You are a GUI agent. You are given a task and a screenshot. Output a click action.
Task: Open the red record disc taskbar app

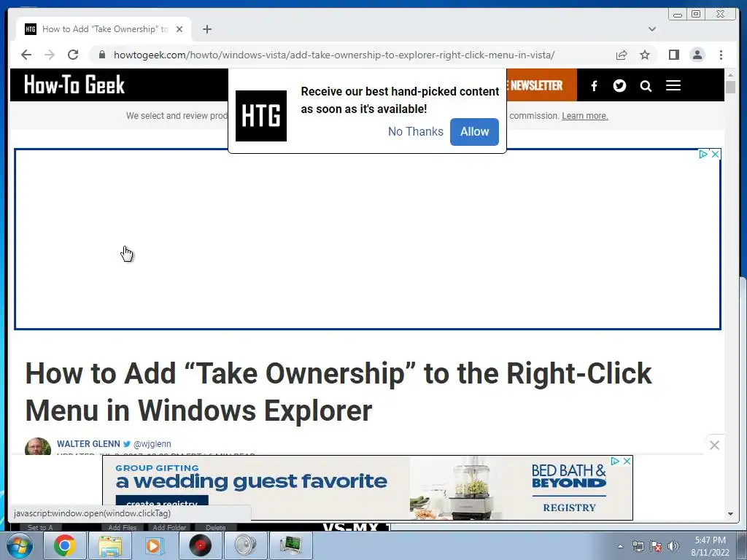coord(200,545)
